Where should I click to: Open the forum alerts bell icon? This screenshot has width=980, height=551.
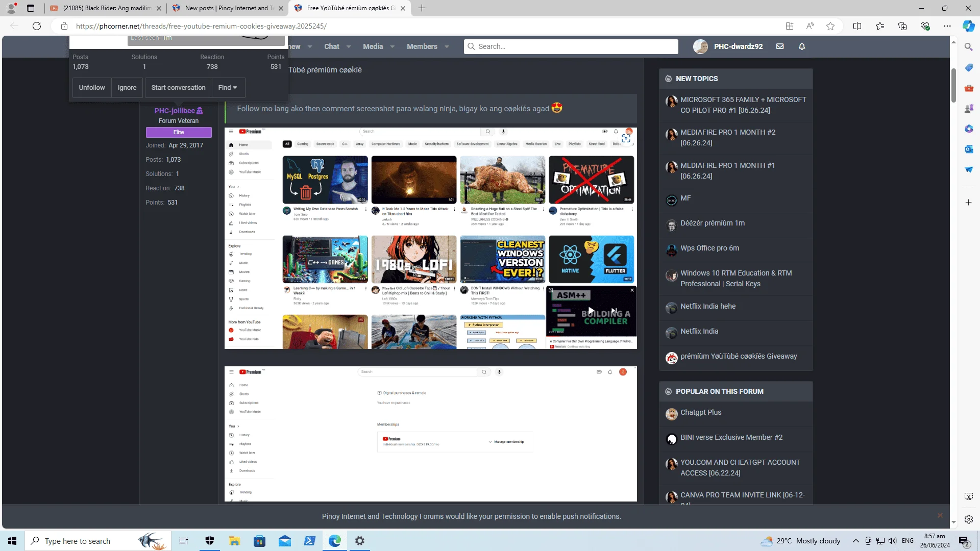pyautogui.click(x=802, y=46)
